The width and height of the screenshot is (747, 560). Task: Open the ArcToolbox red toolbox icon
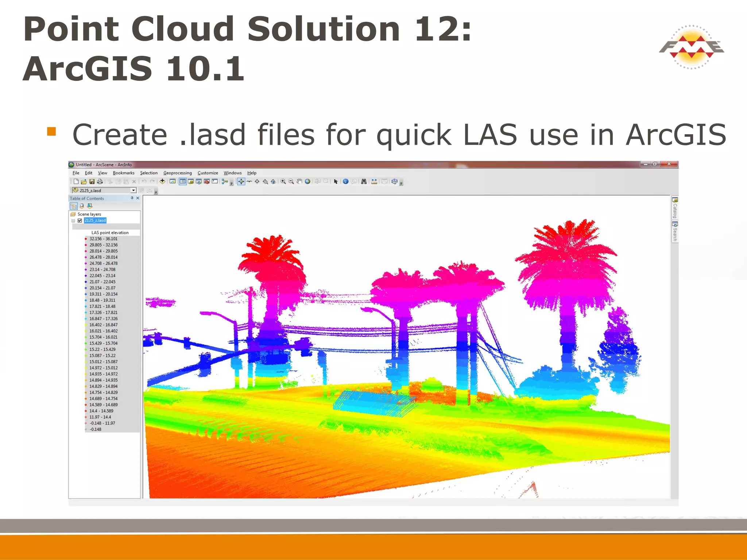click(207, 181)
